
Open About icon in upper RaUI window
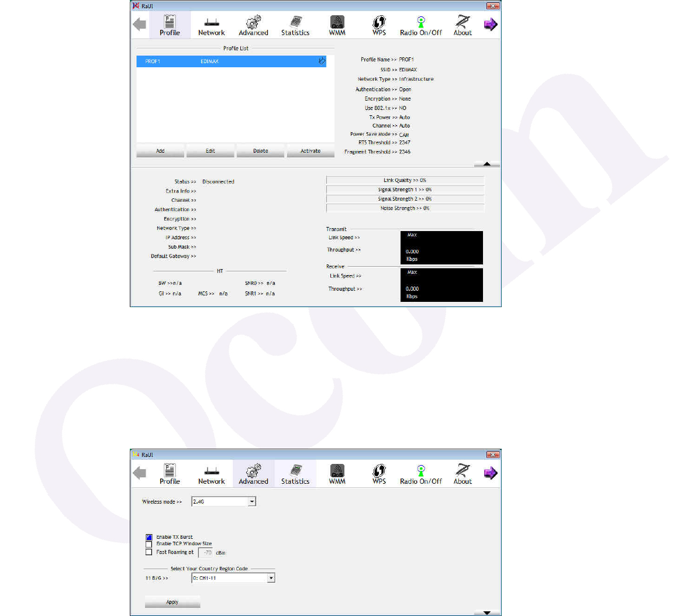[463, 25]
